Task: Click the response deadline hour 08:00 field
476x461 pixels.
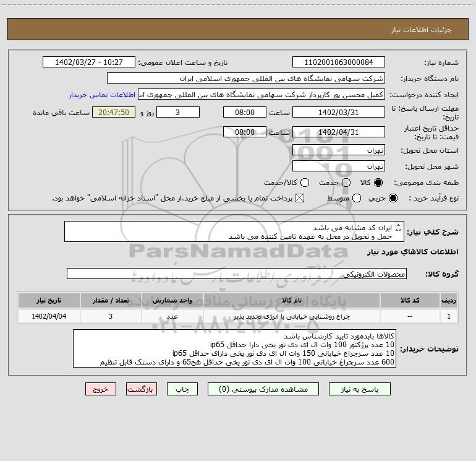Action: pos(245,113)
